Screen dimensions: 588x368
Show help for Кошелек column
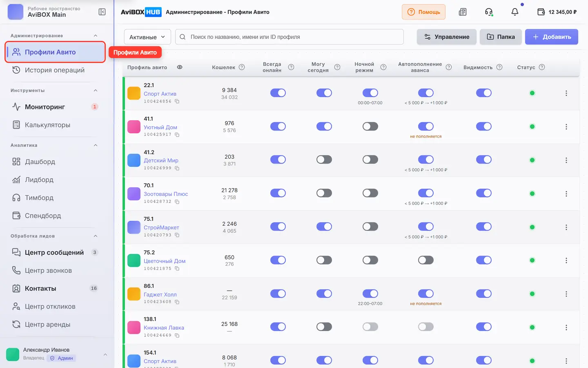(242, 67)
